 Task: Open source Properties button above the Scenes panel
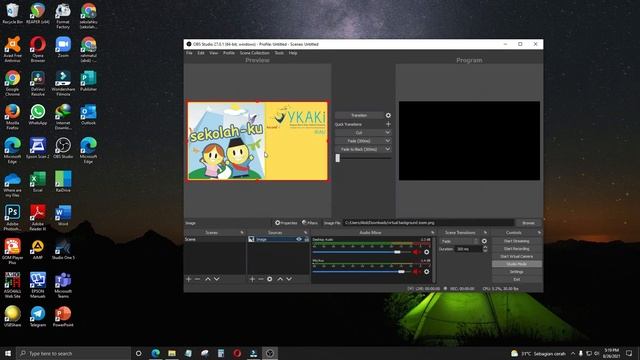click(x=286, y=223)
